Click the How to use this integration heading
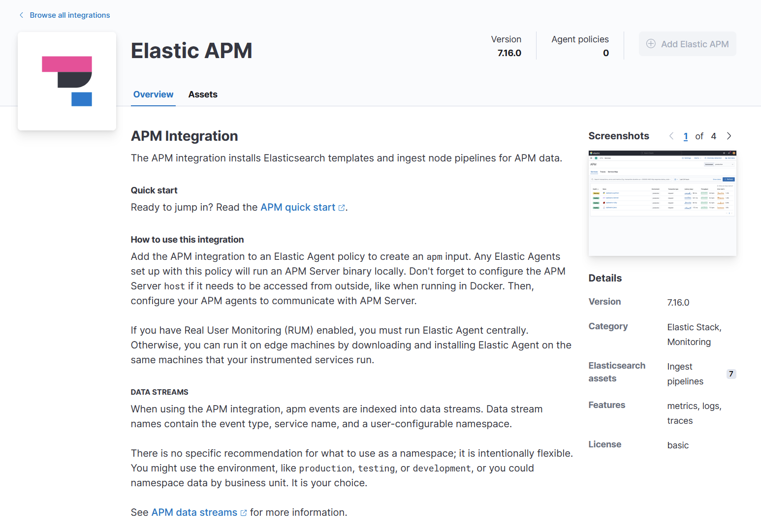 coord(188,240)
